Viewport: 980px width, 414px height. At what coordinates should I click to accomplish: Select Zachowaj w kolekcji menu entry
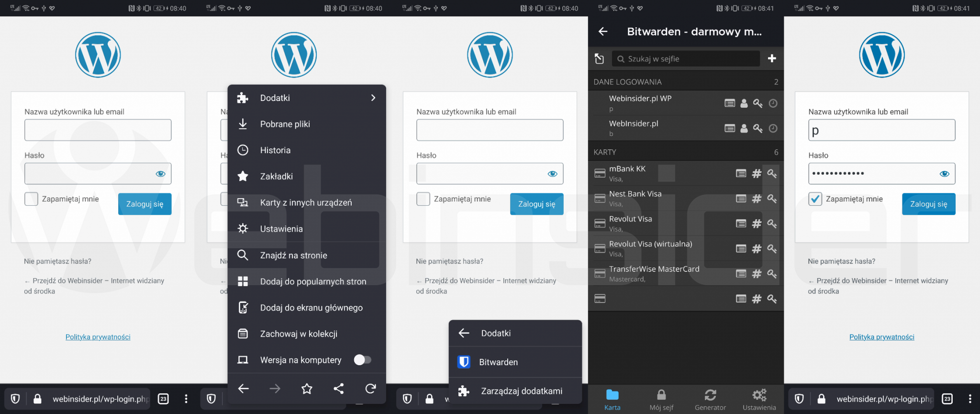(307, 334)
